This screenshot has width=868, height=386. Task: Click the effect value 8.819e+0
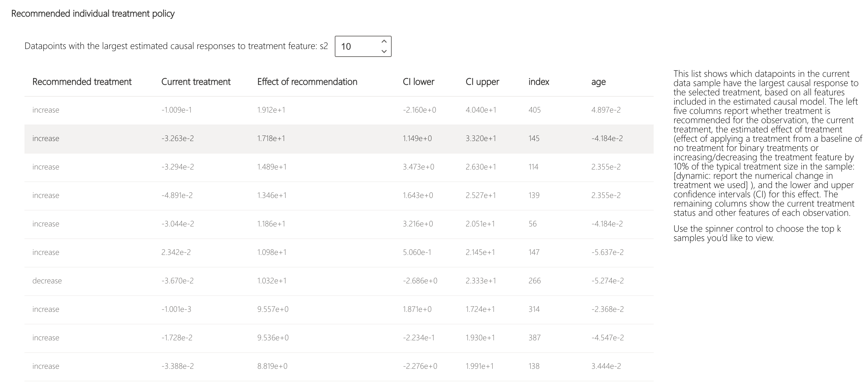tap(272, 366)
